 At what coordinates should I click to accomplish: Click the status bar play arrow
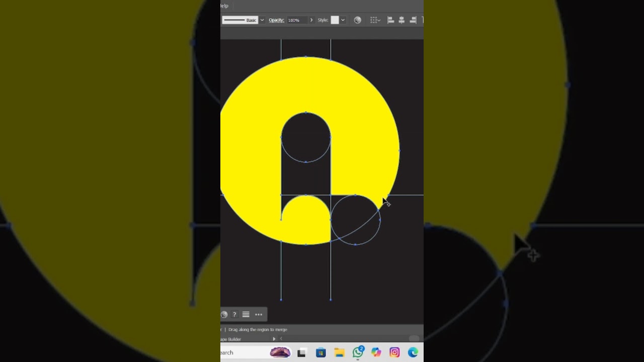274,339
